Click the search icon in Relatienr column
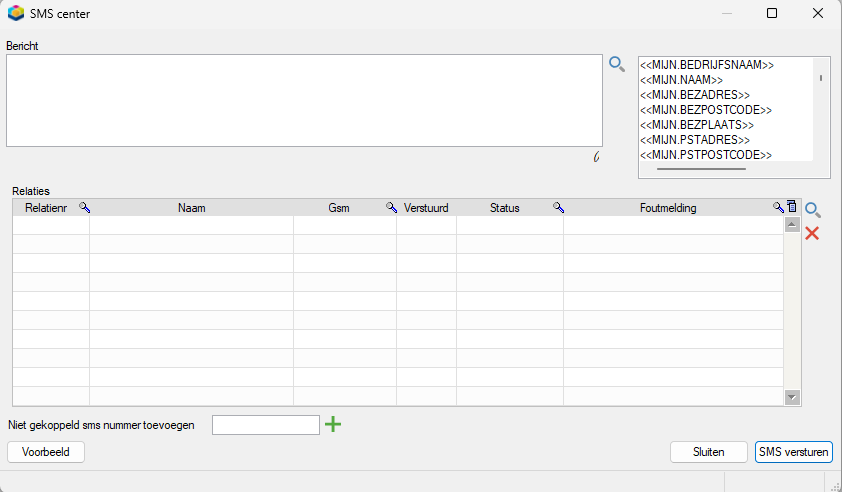The width and height of the screenshot is (842, 492). pos(84,207)
